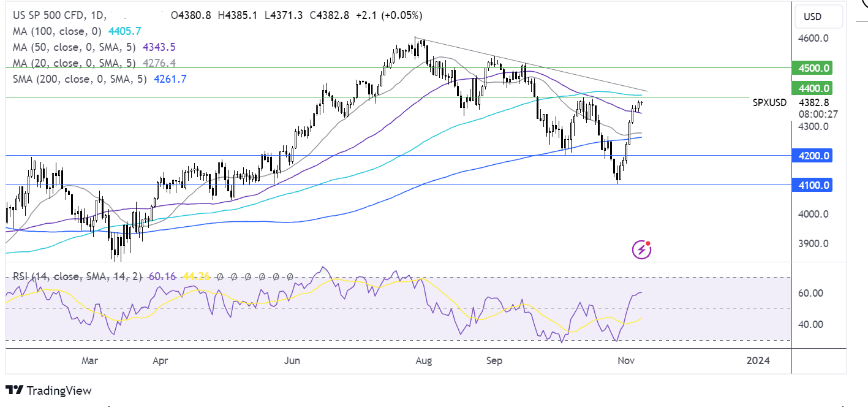Select the 4500.0 price level label
The image size is (868, 407).
[813, 68]
